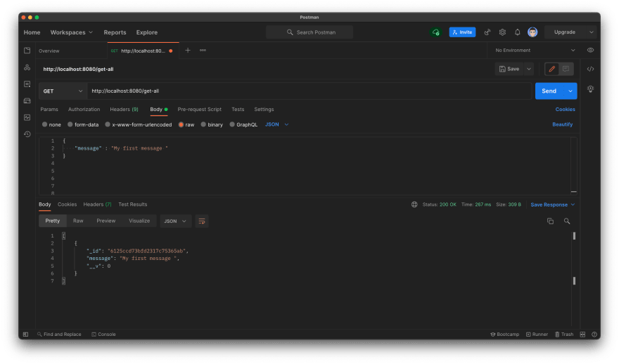This screenshot has width=619, height=364.
Task: Open the Collections sidebar icon
Action: [x=27, y=51]
